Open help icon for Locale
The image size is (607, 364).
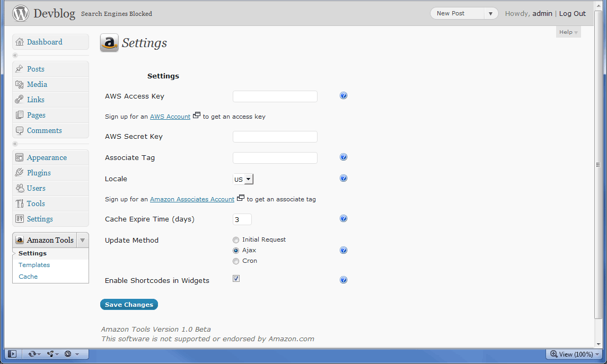(x=344, y=178)
